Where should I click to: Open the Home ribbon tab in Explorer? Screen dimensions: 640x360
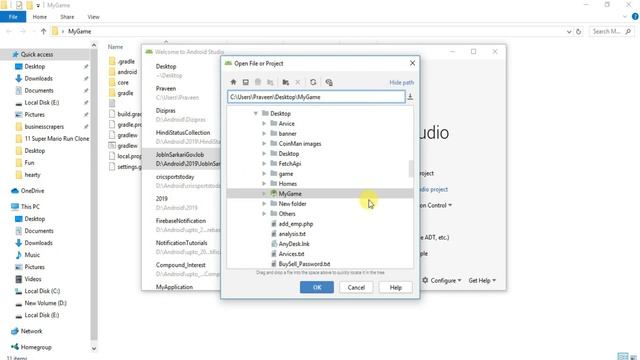40,17
